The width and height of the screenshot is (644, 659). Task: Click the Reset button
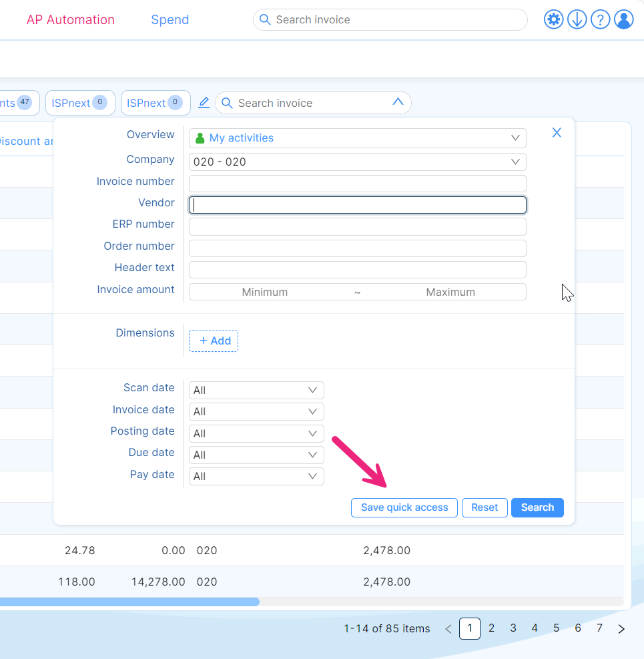click(x=485, y=507)
